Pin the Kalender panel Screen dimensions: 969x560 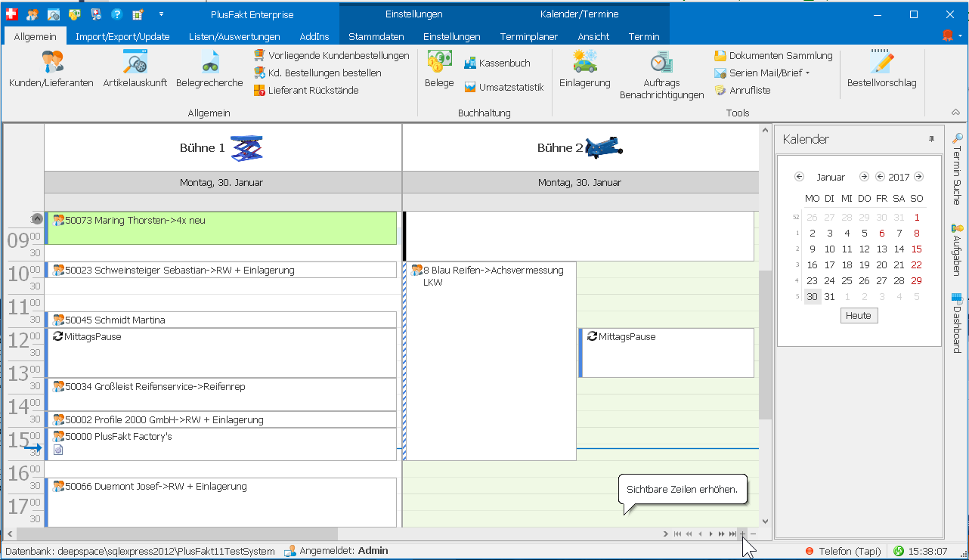[931, 139]
